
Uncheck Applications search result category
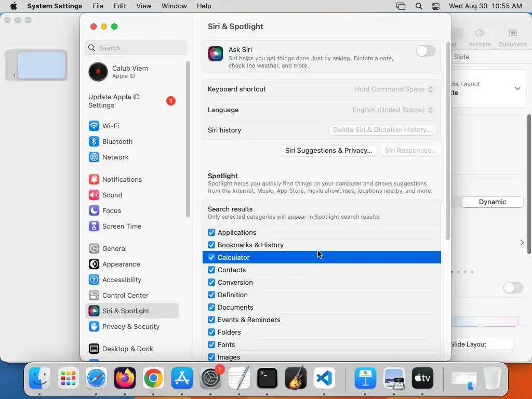[x=211, y=232]
